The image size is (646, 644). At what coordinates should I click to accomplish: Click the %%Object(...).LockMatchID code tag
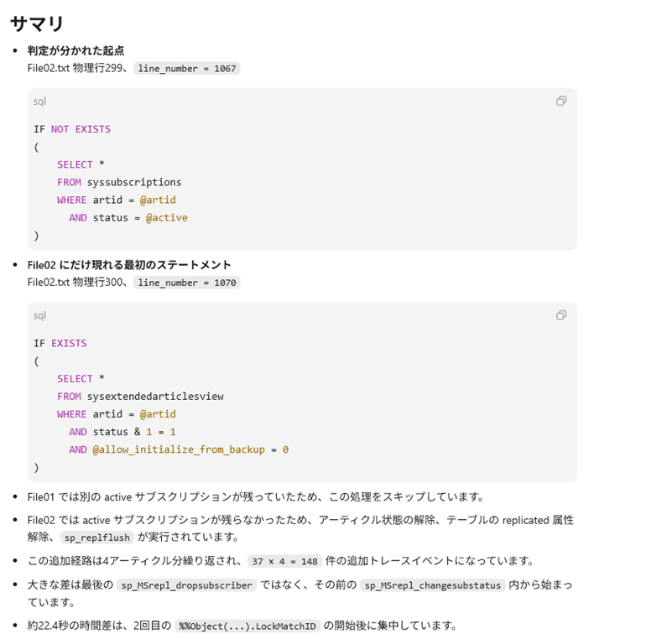[x=247, y=626]
